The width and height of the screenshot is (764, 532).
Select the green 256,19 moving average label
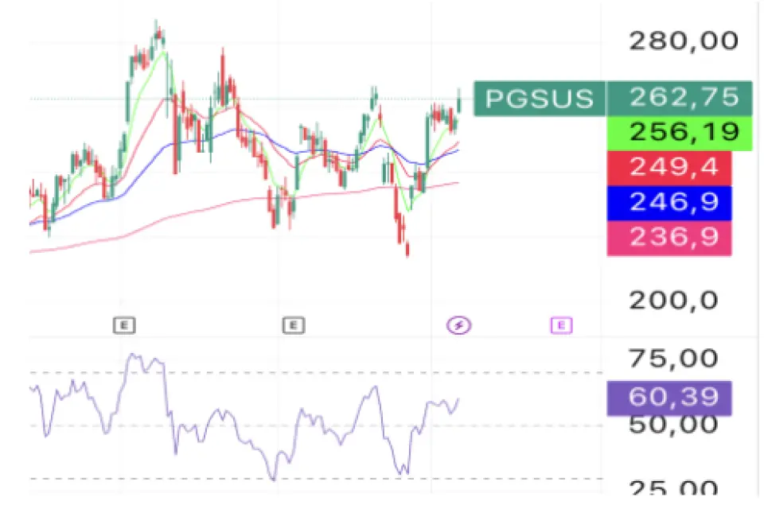(679, 133)
